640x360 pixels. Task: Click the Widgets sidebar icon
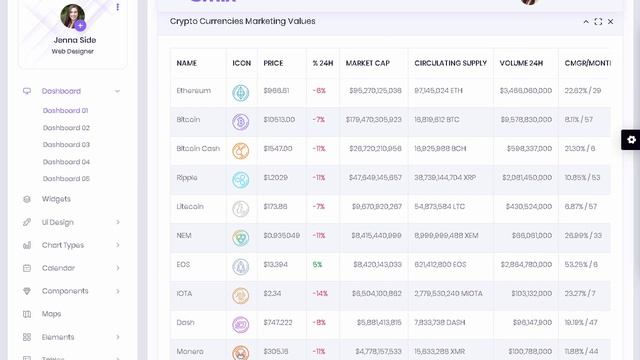tap(27, 199)
